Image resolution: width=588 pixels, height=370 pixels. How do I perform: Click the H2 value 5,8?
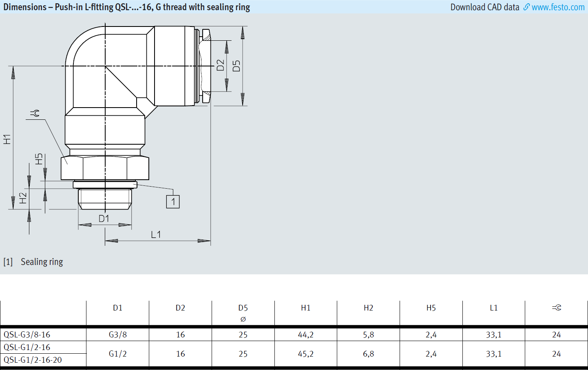tap(368, 335)
